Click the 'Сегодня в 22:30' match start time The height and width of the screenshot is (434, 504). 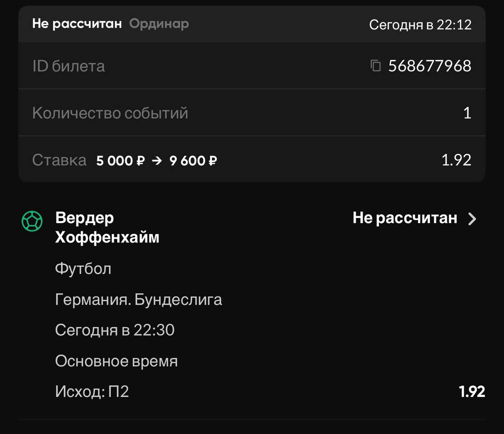click(115, 330)
